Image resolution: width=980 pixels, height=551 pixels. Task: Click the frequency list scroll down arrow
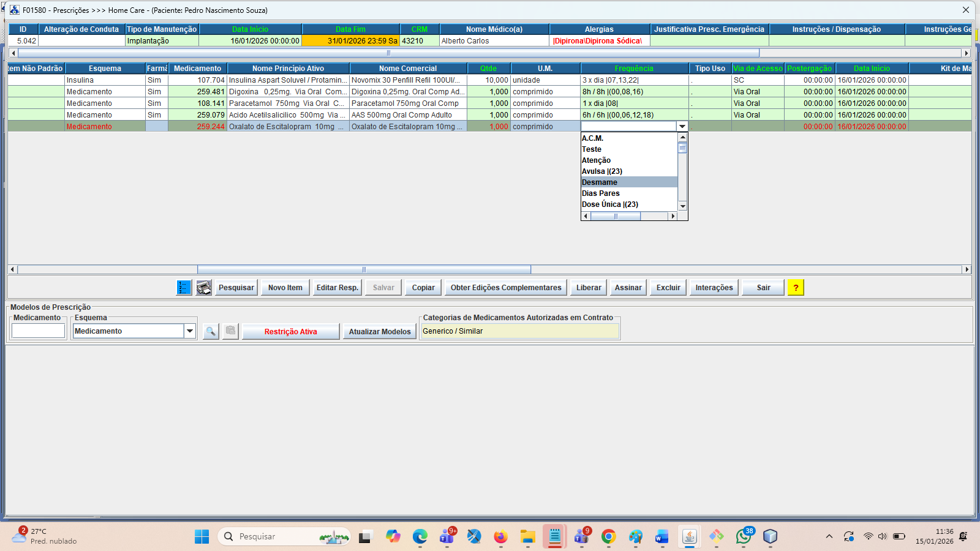coord(682,206)
